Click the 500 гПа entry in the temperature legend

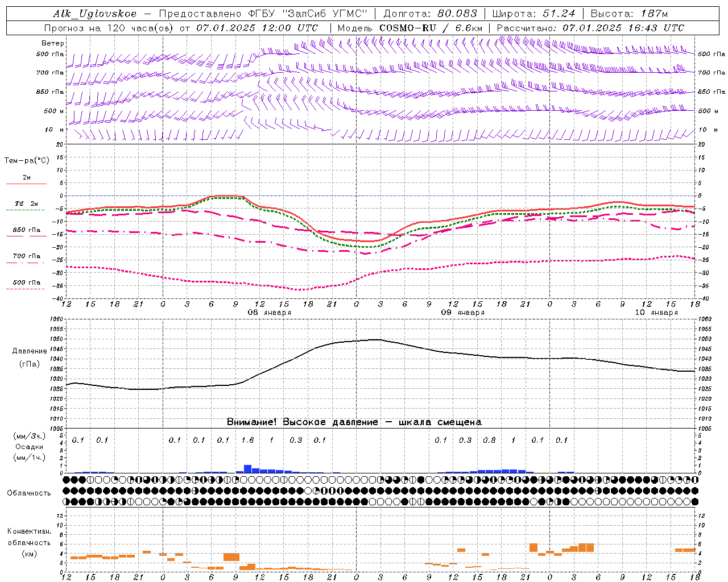click(x=26, y=282)
